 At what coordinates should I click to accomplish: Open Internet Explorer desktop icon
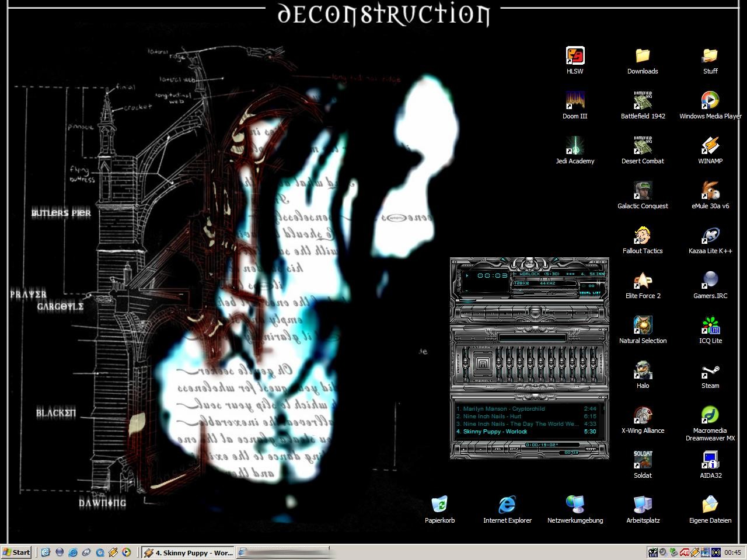507,510
